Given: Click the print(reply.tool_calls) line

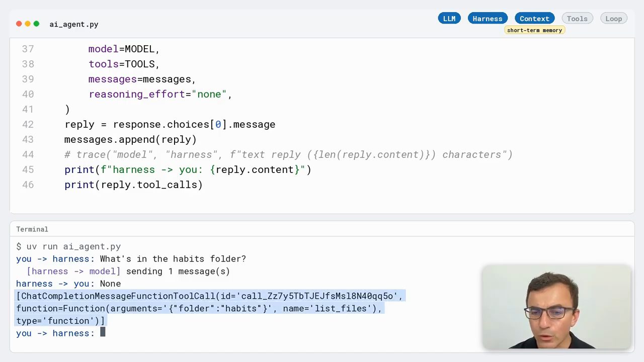Looking at the screenshot, I should point(133,185).
